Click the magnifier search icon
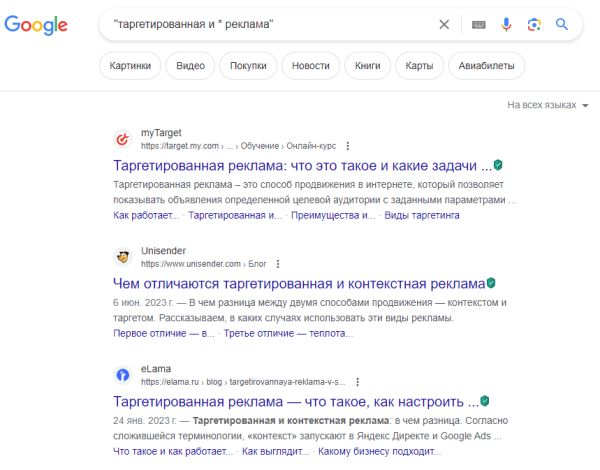The image size is (600, 470). [562, 25]
